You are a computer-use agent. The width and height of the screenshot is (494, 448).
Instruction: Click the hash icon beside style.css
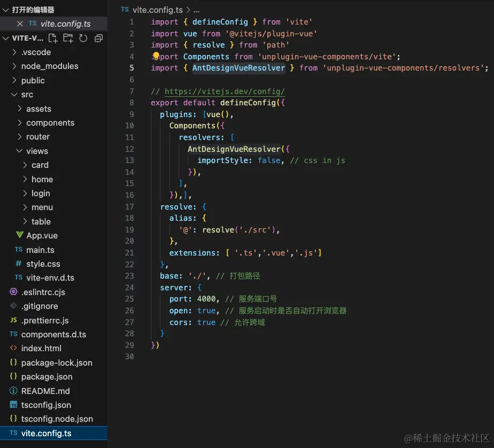click(19, 264)
